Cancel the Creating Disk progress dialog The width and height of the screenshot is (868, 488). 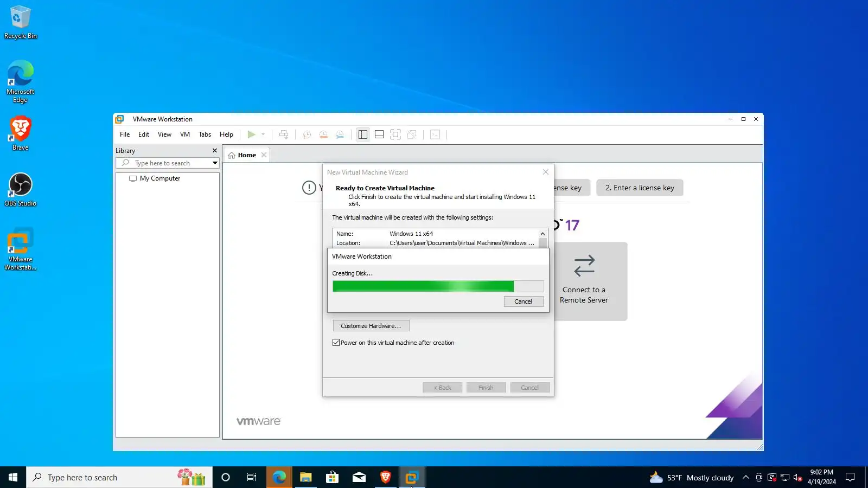[524, 301]
